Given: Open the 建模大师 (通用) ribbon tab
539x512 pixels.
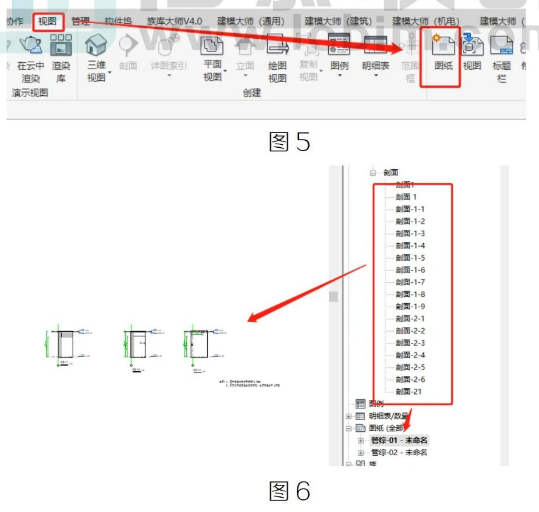Looking at the screenshot, I should (251, 21).
